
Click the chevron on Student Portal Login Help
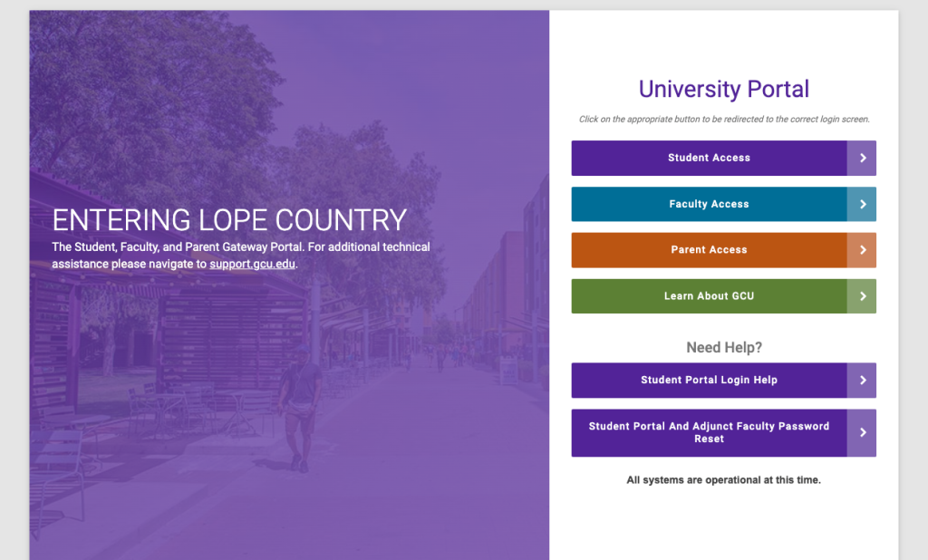click(862, 381)
